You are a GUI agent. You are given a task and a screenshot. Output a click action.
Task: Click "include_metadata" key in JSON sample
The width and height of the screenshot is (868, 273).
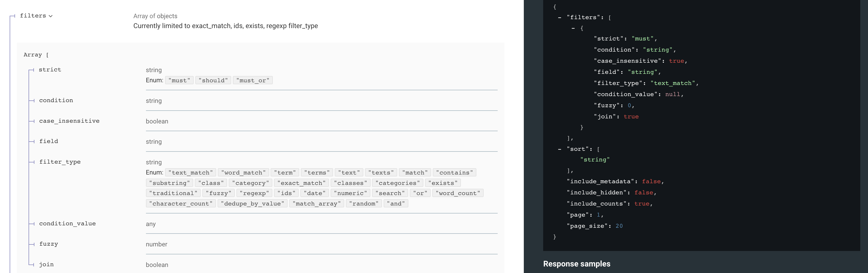click(601, 181)
